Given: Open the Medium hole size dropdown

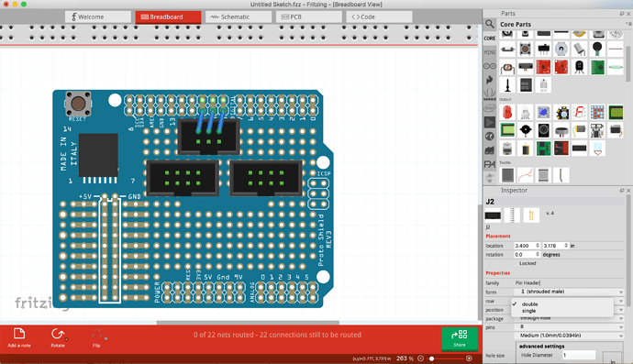Looking at the screenshot, I should tap(570, 336).
